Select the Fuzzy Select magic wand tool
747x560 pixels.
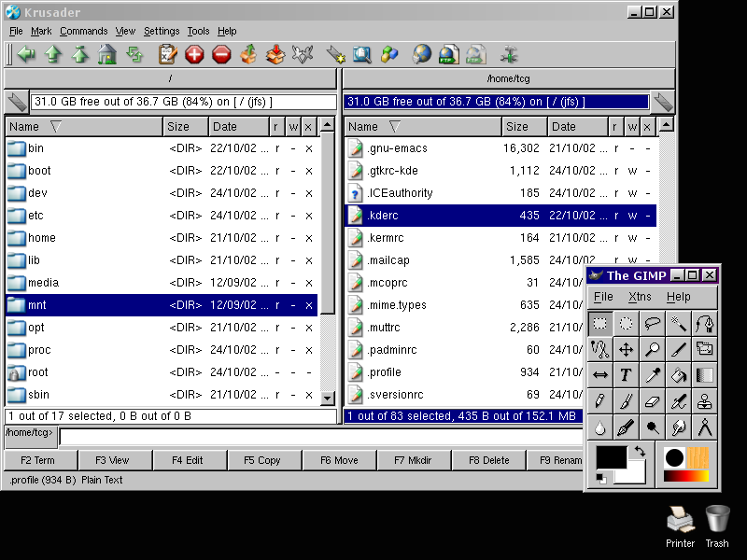(x=679, y=324)
